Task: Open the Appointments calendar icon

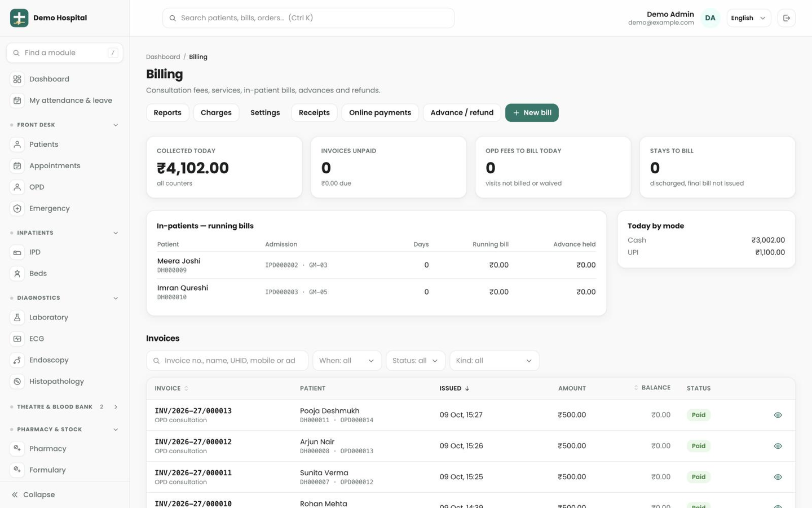Action: pos(17,166)
